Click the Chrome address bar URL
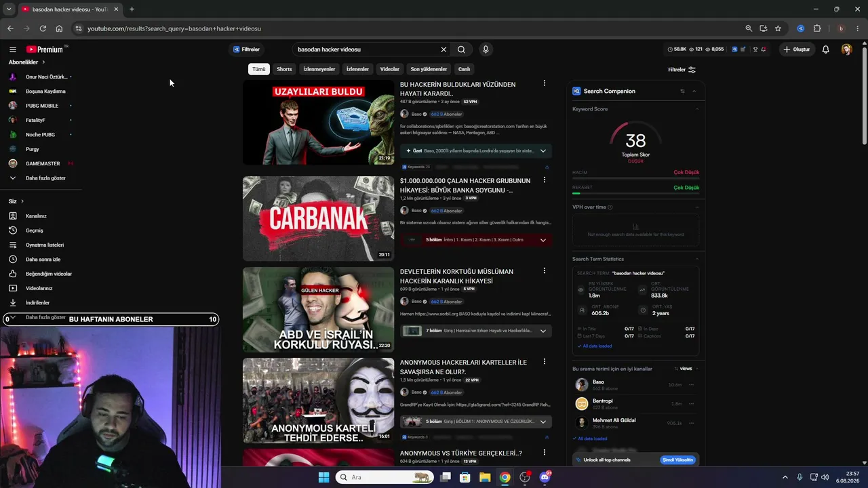 174,28
